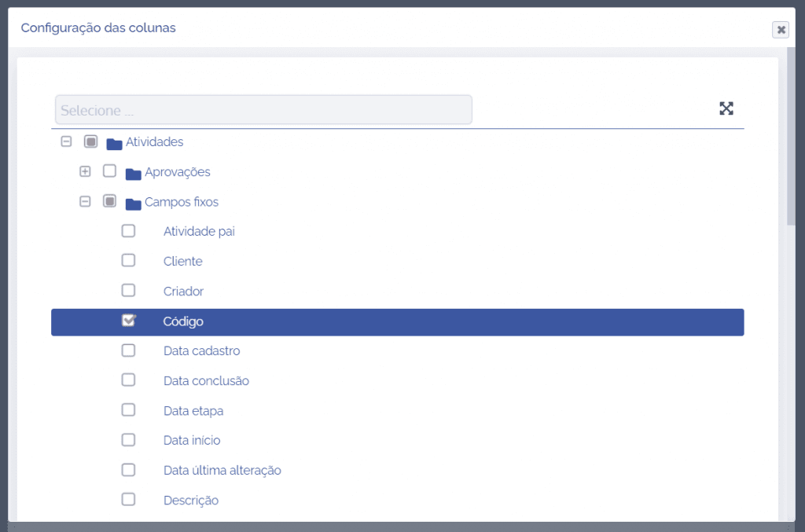The width and height of the screenshot is (805, 532).
Task: Select the Atividades tree label
Action: [x=155, y=141]
